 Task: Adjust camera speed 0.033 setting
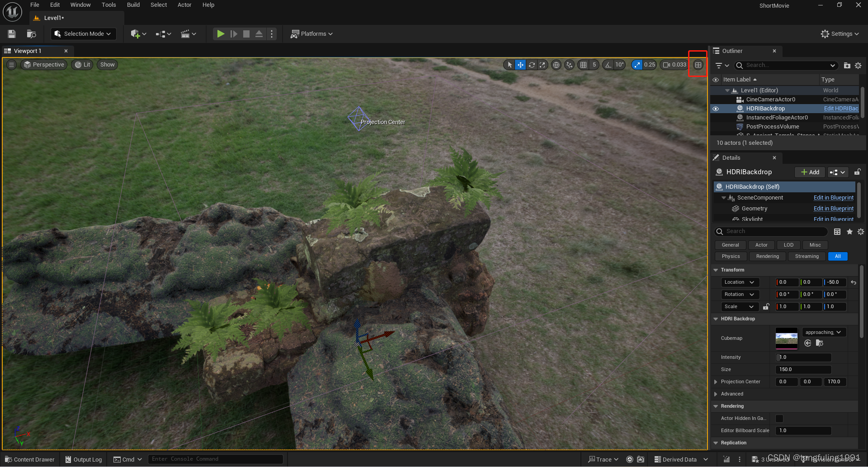674,65
